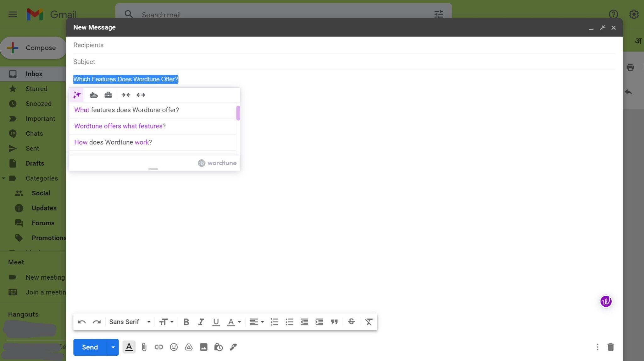
Task: Shorten the text with Wordtune
Action: (125, 95)
